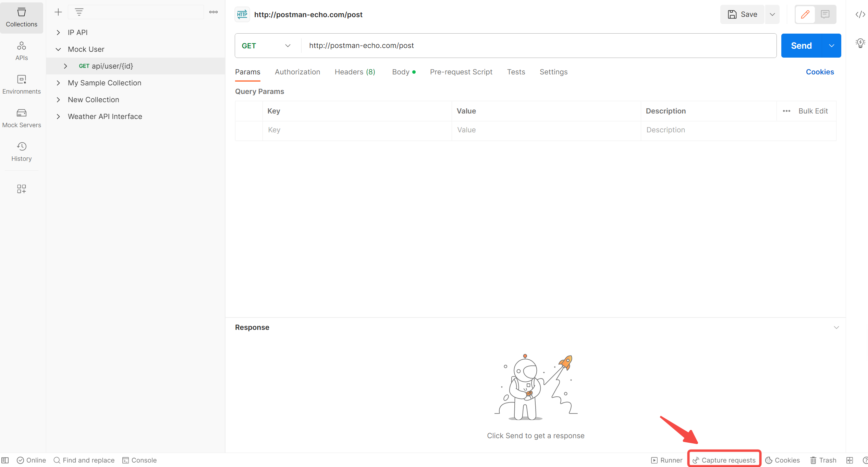
Task: Collapse the Mock User collection
Action: point(58,49)
